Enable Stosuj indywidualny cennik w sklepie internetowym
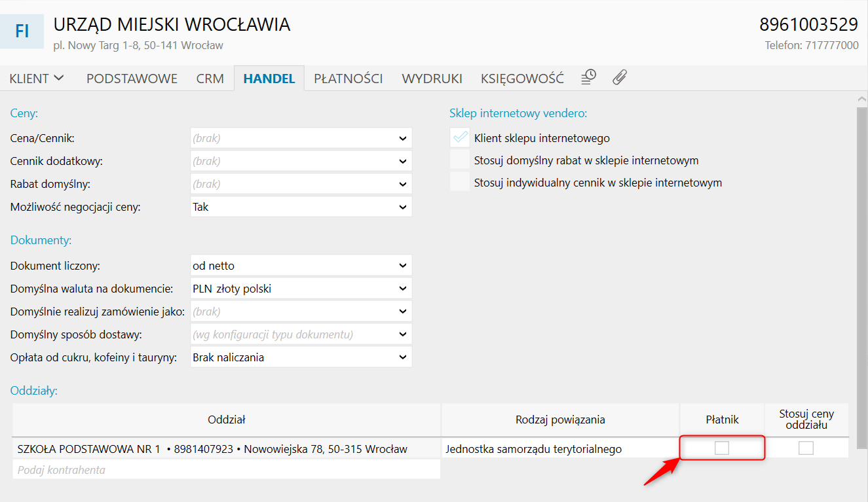Screen dimensions: 868x502 pos(460,183)
